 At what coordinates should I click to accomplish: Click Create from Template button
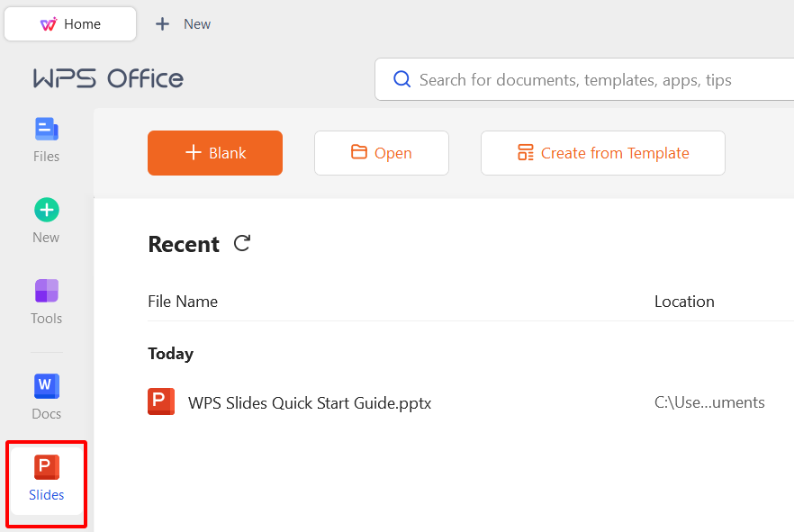[x=603, y=153]
